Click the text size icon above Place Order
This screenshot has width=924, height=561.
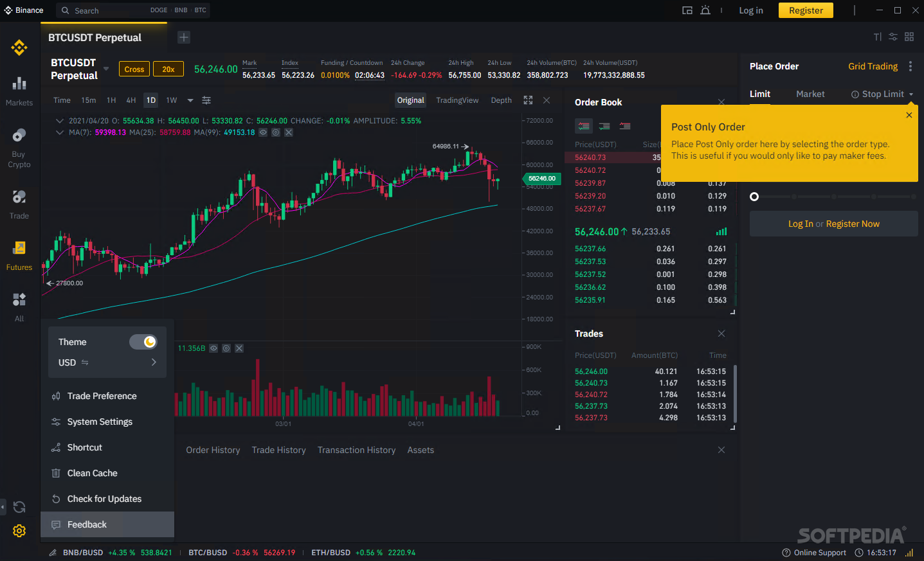click(x=877, y=37)
